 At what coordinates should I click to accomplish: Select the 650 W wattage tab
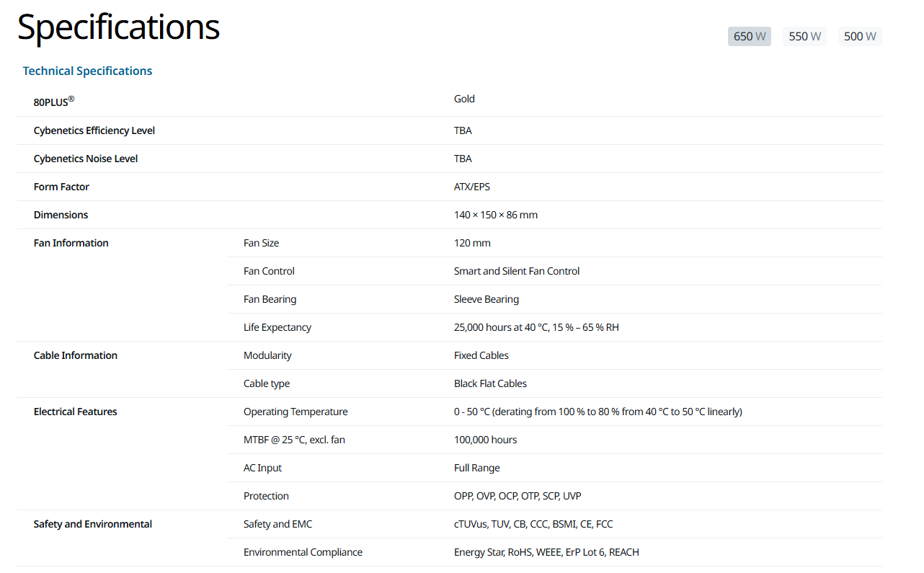(749, 37)
